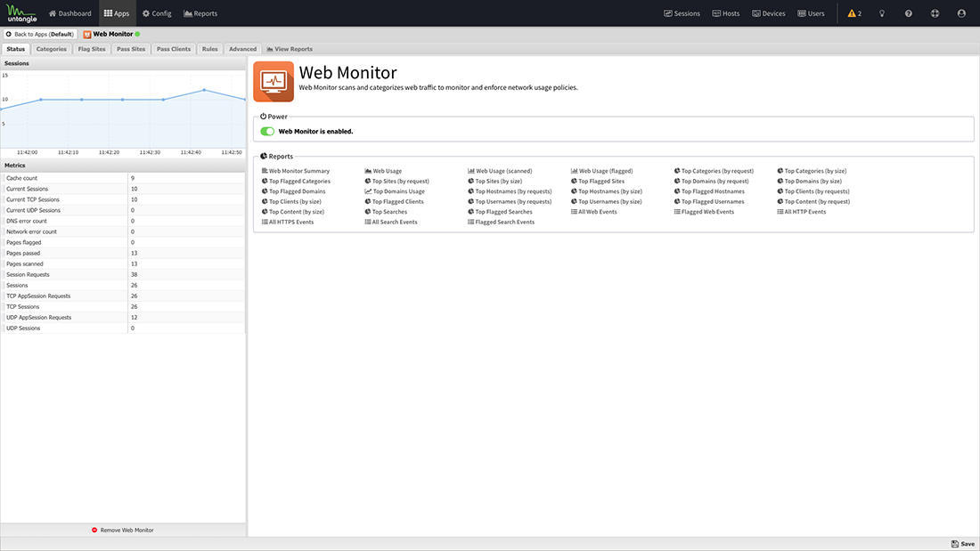Screen dimensions: 980x551
Task: Open the All HTTPS Events report
Action: click(288, 223)
